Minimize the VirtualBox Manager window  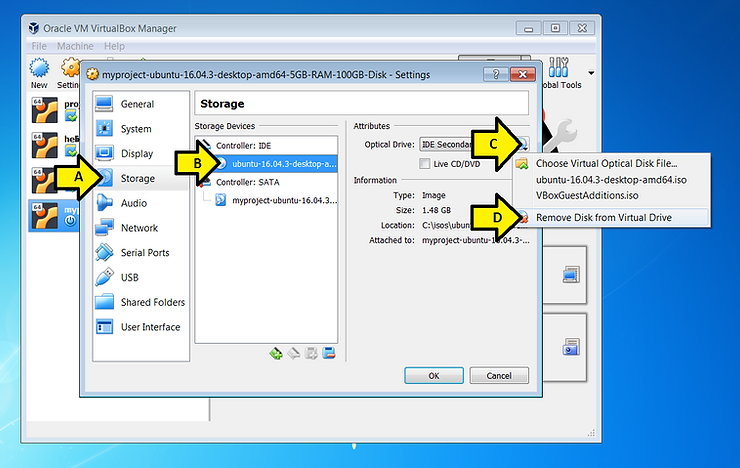529,28
